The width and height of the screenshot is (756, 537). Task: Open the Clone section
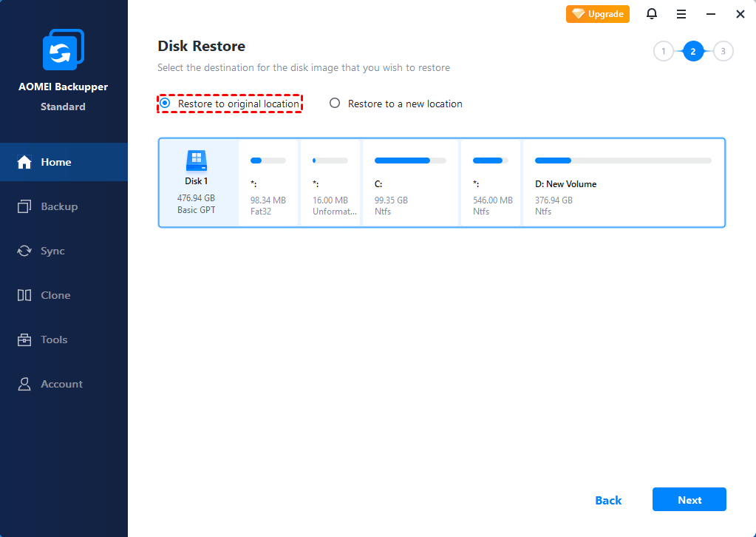[64, 295]
